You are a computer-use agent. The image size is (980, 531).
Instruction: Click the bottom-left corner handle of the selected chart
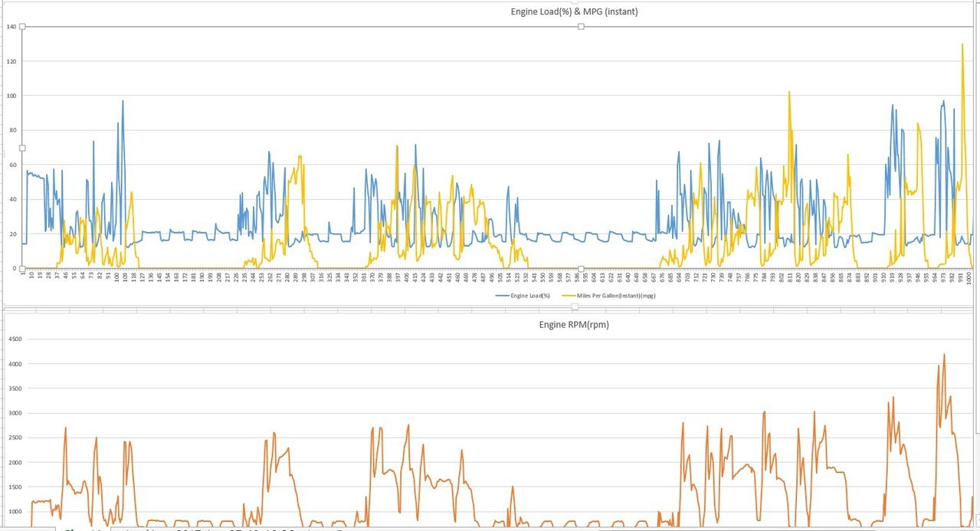click(x=22, y=269)
